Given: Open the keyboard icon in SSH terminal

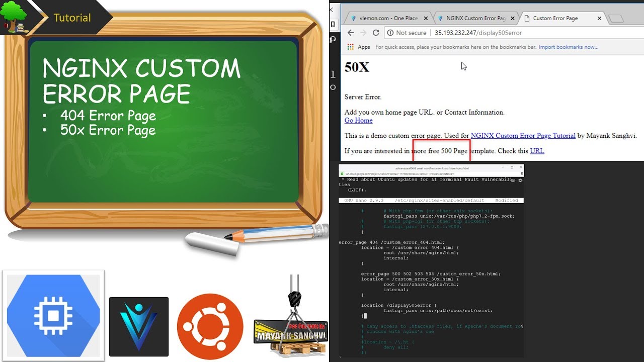Looking at the screenshot, I should pos(514,179).
